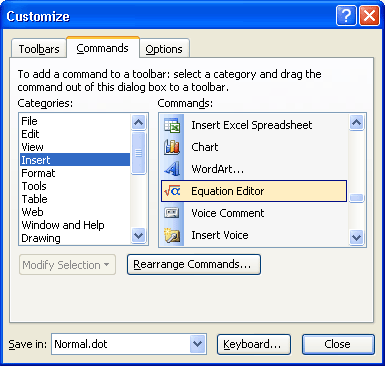Click the Help question mark button
This screenshot has width=385, height=366.
pyautogui.click(x=346, y=15)
